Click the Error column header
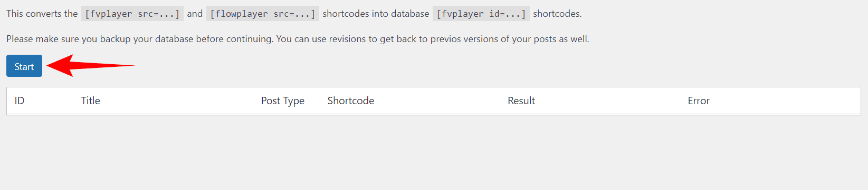 [x=699, y=101]
